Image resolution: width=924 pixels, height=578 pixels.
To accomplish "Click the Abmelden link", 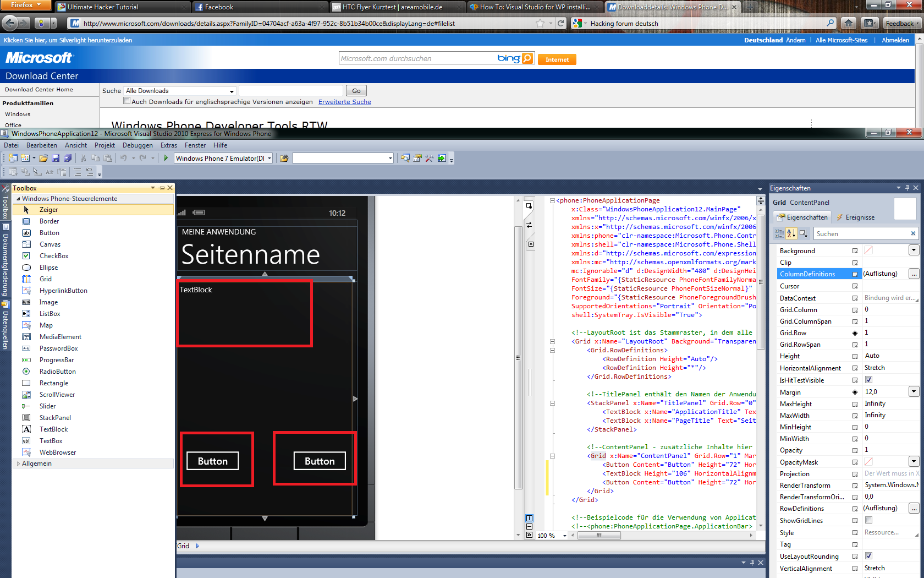I will pos(895,40).
